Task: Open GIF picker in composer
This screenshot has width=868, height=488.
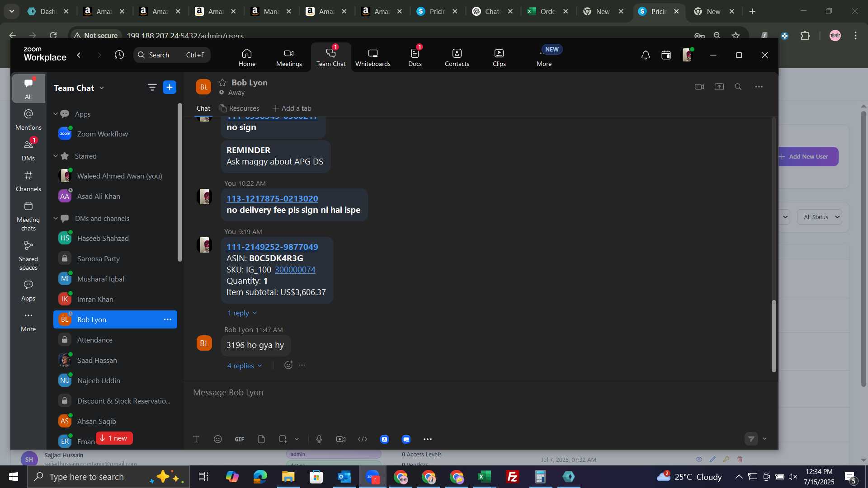Action: (240, 439)
